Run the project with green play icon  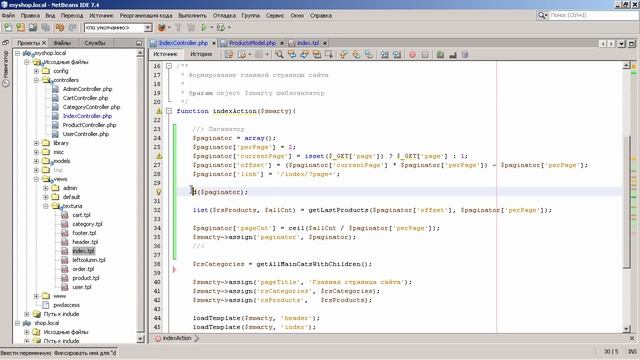(204, 28)
